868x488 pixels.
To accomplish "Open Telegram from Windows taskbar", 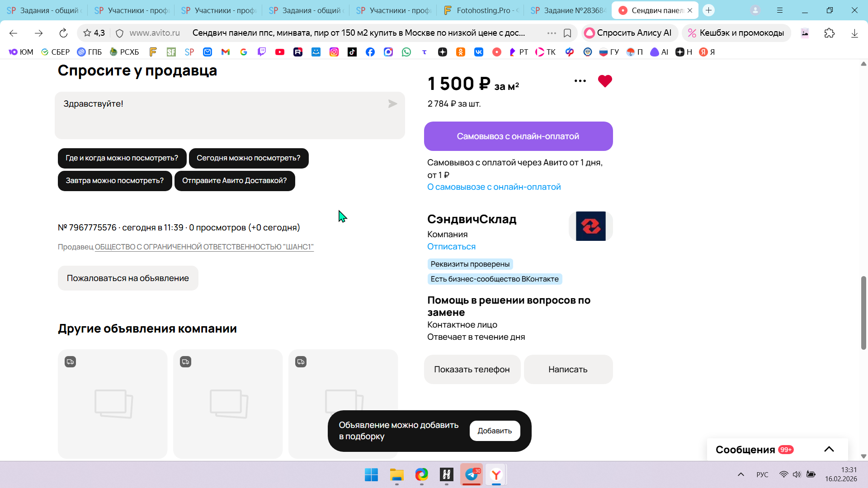I will click(x=472, y=474).
